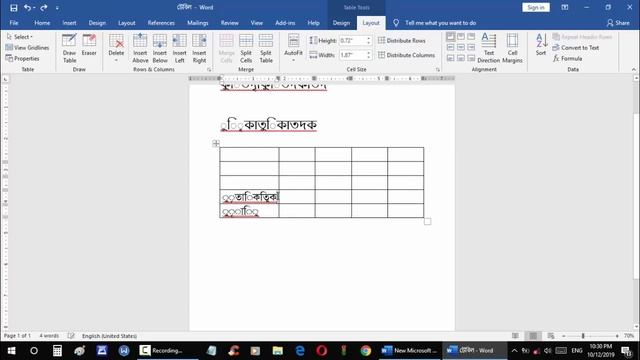Click Insert Left
640x360 pixels.
180,48
